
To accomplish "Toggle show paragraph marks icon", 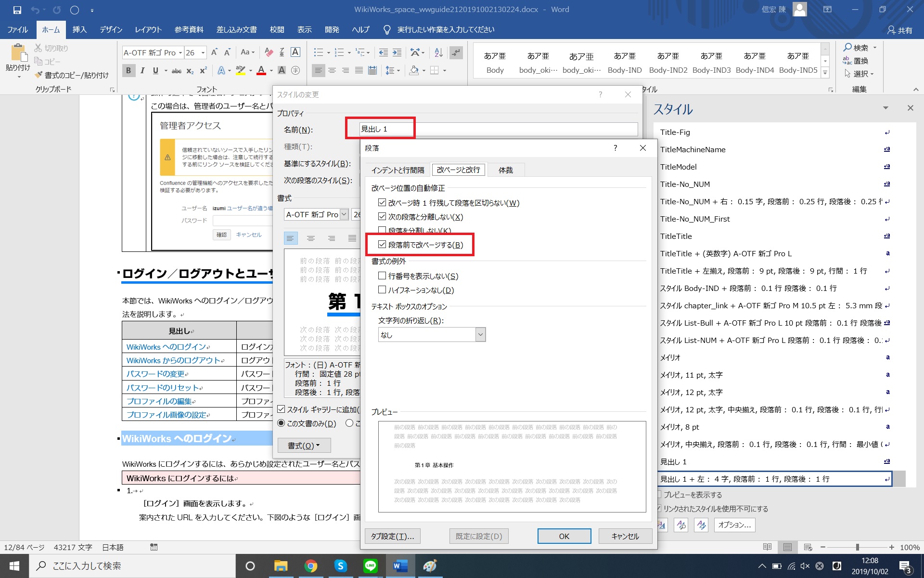I will point(456,52).
